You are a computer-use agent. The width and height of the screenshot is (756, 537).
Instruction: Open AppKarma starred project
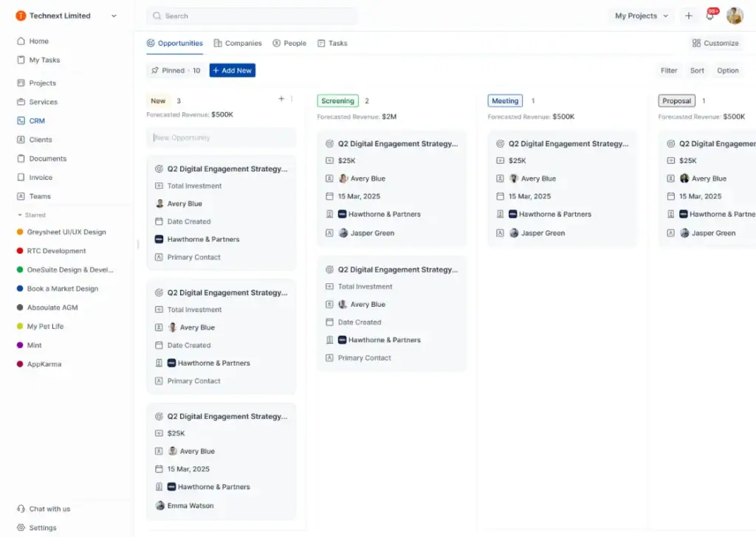click(44, 364)
